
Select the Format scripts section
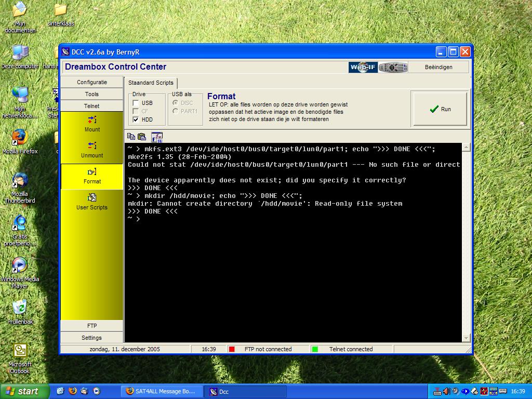[92, 176]
